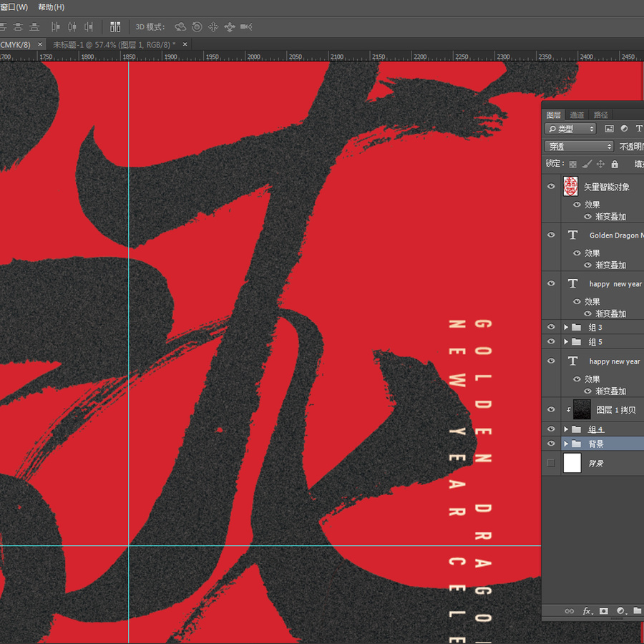Click 渐变叠加 effect under 矢量智能对象
Image resolution: width=644 pixels, height=644 pixels.
pyautogui.click(x=611, y=216)
